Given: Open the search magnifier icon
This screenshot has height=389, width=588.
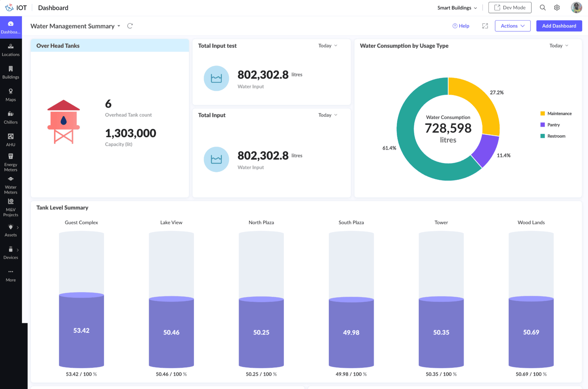Looking at the screenshot, I should coord(542,8).
